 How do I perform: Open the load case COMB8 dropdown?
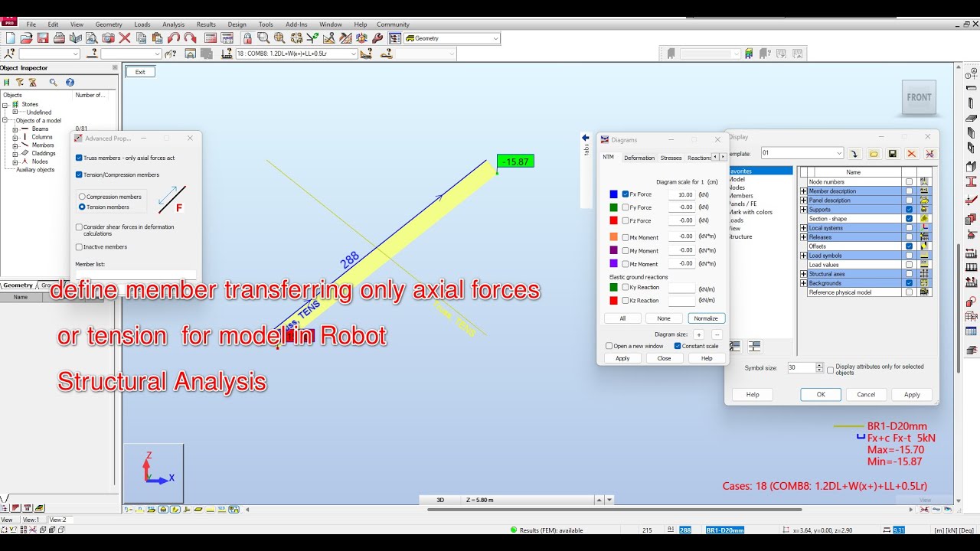coord(353,54)
